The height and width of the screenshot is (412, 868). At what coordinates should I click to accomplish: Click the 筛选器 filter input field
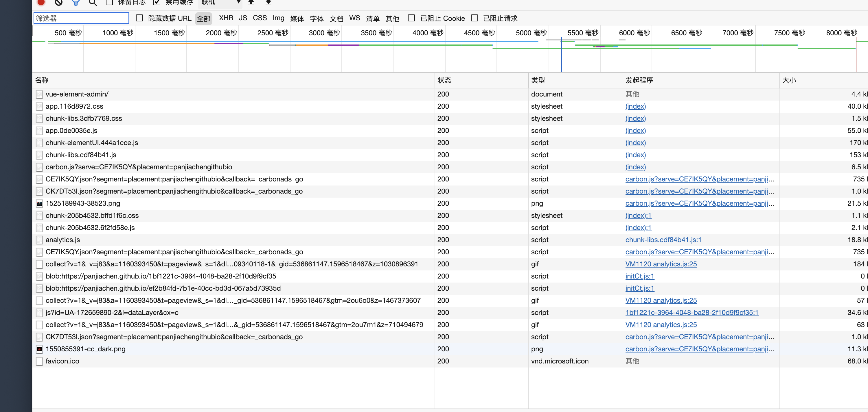[81, 18]
